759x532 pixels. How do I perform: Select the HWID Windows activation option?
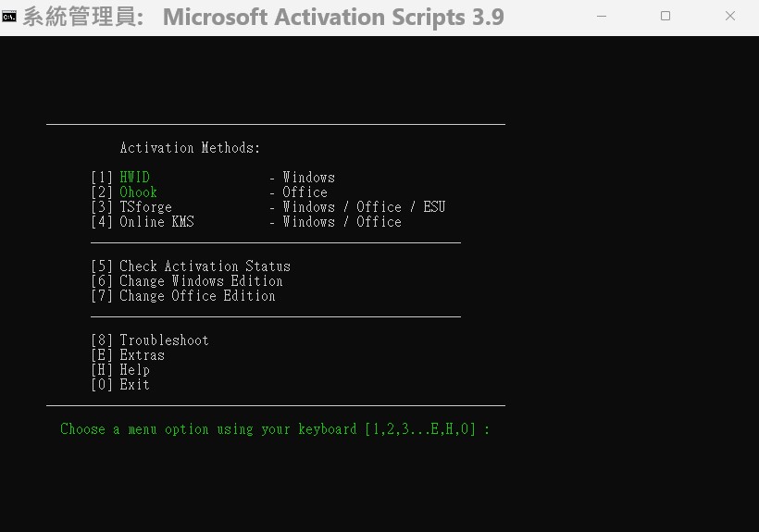[x=134, y=178]
